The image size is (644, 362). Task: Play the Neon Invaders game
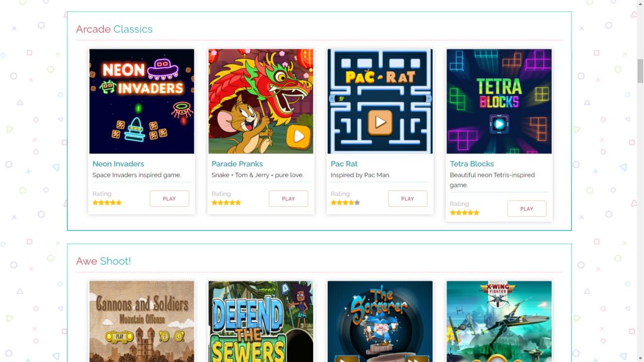[x=169, y=199]
